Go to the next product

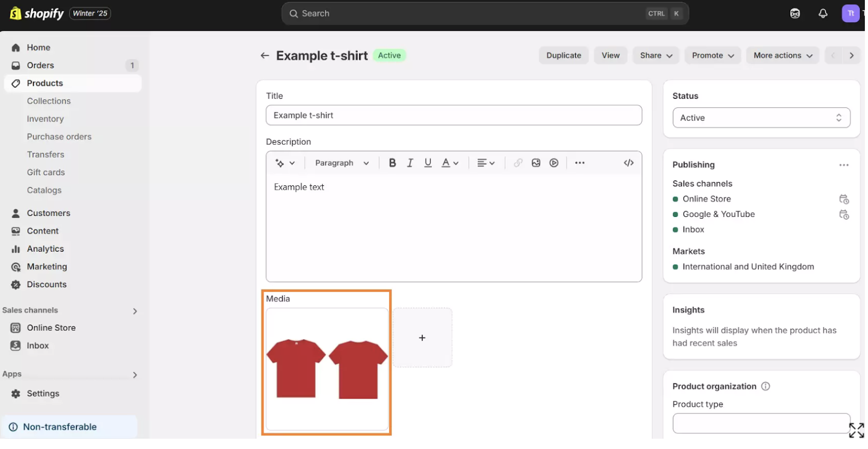(x=852, y=55)
